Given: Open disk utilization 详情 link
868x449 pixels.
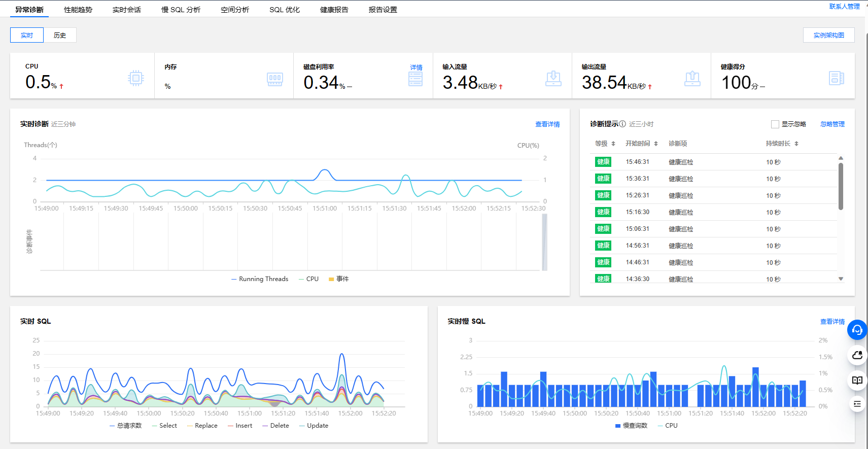Looking at the screenshot, I should tap(416, 67).
